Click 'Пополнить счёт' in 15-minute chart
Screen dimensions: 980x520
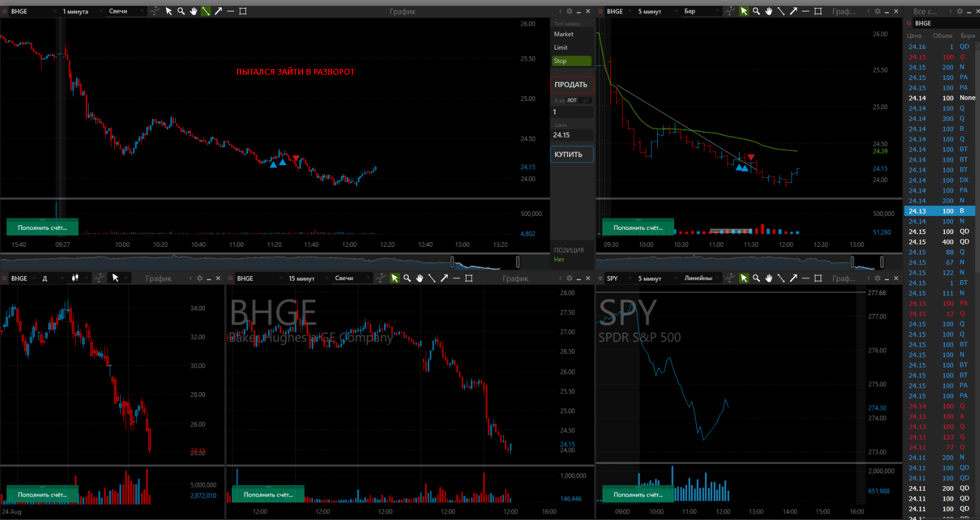coord(268,494)
